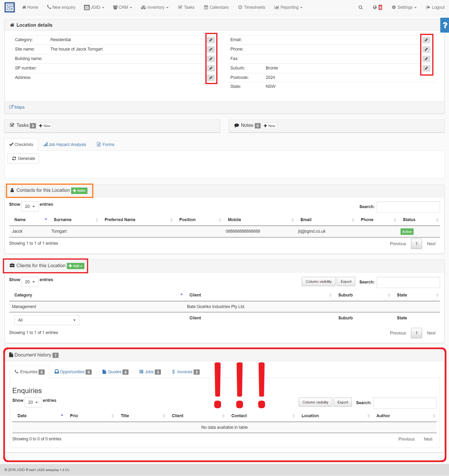Edit the Building name pencil icon

pyautogui.click(x=211, y=59)
